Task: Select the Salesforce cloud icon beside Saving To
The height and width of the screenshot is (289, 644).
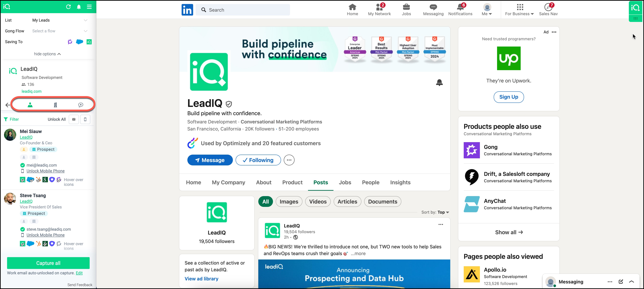Action: click(80, 42)
